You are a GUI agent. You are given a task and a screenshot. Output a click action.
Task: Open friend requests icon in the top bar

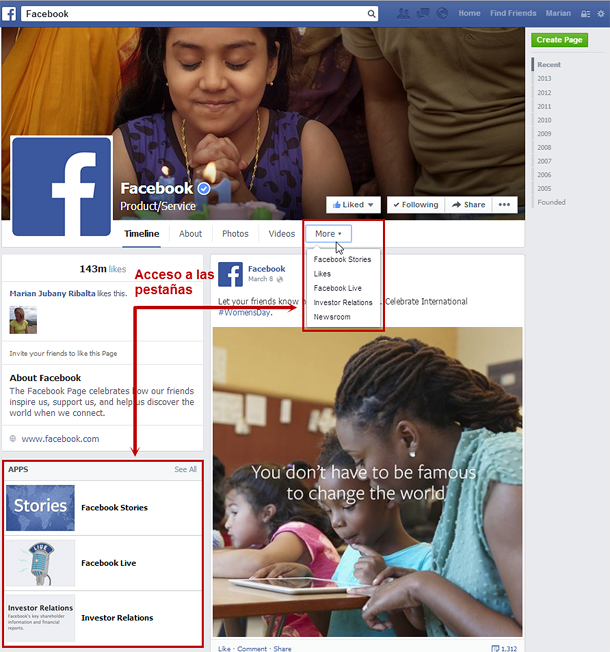tap(403, 13)
